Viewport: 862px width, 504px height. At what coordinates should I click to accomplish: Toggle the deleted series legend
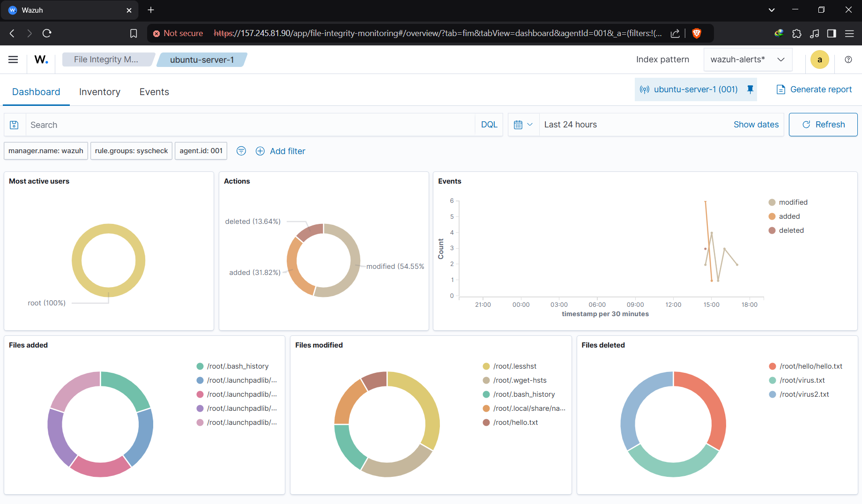(787, 230)
